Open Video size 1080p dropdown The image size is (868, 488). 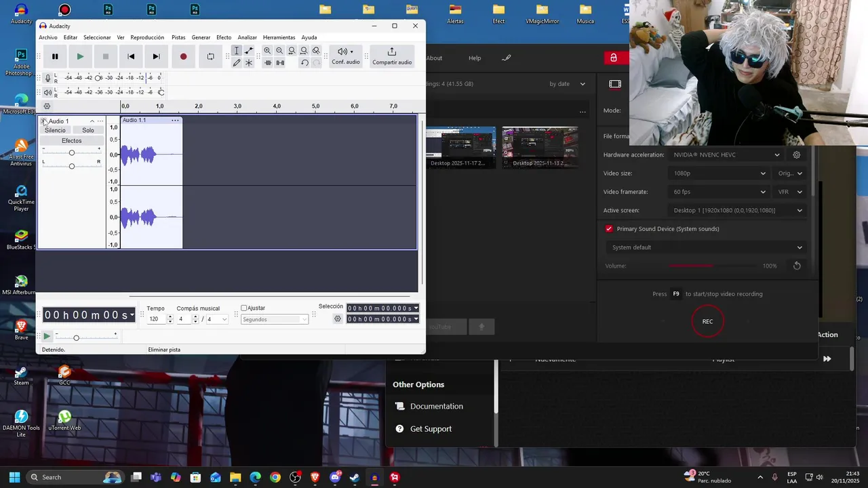[719, 174]
